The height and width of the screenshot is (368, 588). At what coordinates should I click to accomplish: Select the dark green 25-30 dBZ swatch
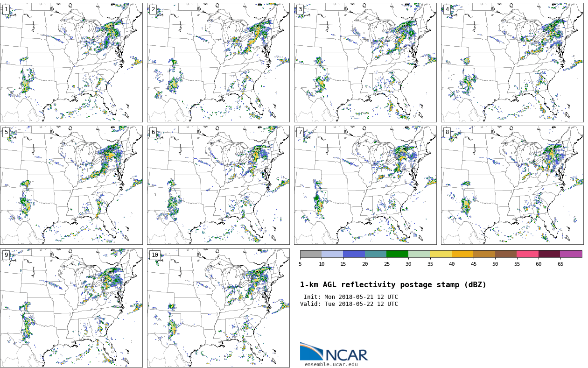[397, 254]
